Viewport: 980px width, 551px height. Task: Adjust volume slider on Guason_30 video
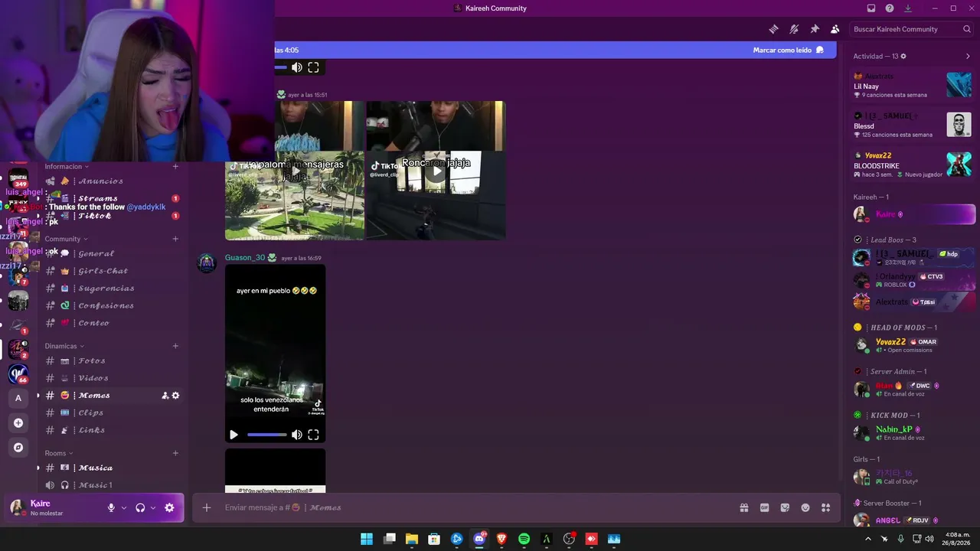point(267,435)
